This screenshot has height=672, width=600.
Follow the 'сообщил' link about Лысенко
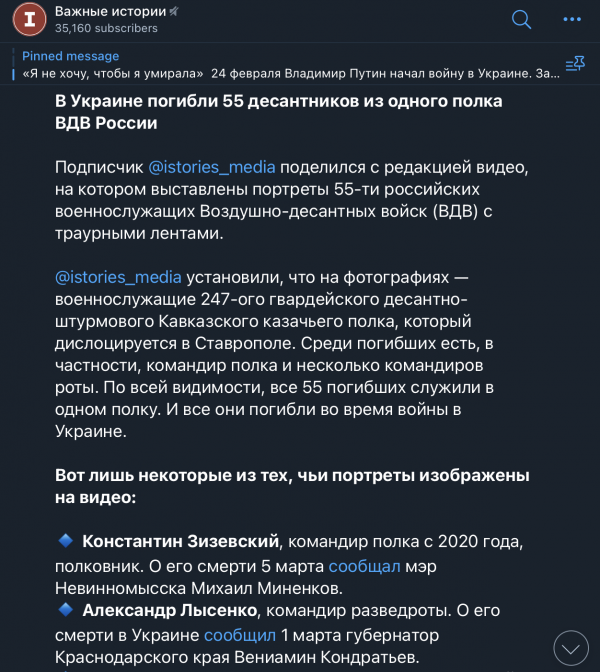click(x=240, y=635)
